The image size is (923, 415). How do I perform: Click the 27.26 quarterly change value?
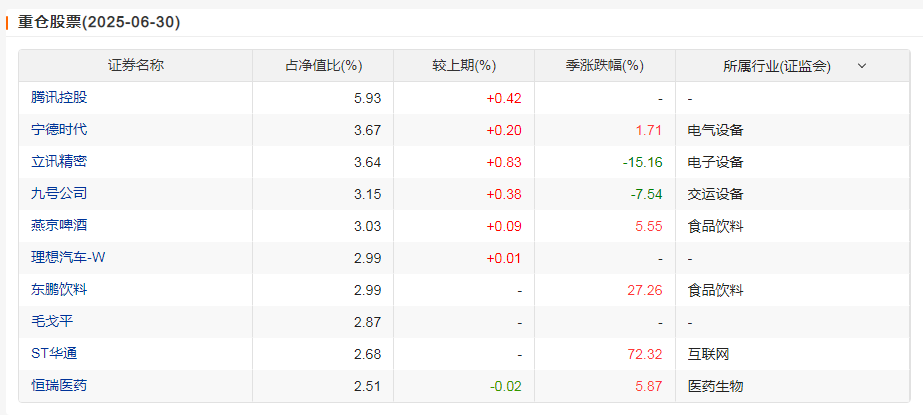tap(646, 290)
